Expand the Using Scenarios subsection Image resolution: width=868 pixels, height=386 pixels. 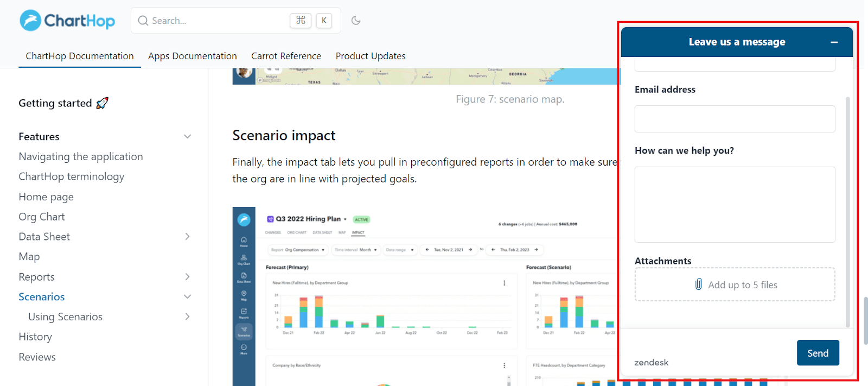click(x=187, y=317)
